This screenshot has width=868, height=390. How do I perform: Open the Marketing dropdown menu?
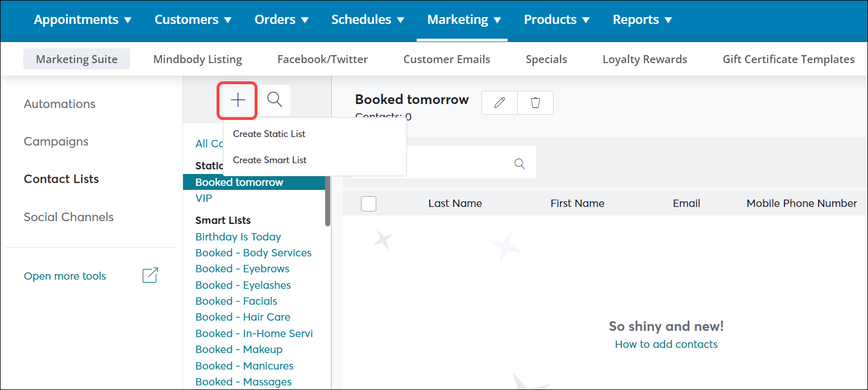464,20
